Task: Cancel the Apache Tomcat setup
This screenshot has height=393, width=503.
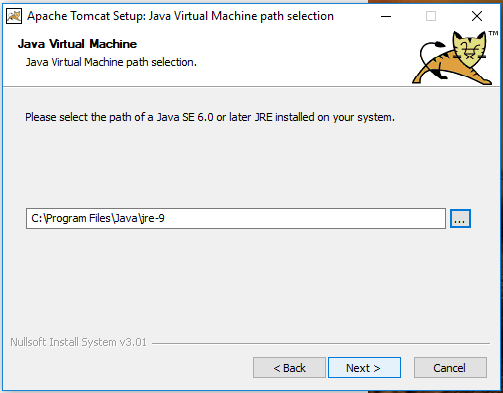Action: [x=450, y=368]
